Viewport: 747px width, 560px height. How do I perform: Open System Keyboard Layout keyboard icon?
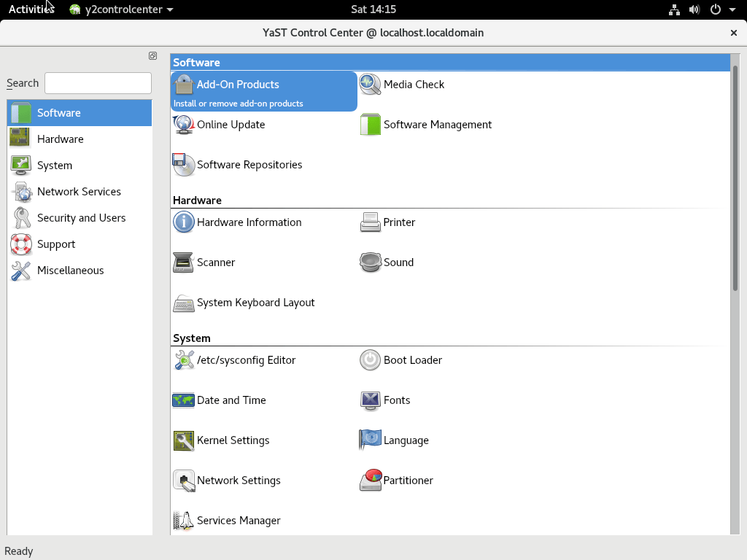183,303
